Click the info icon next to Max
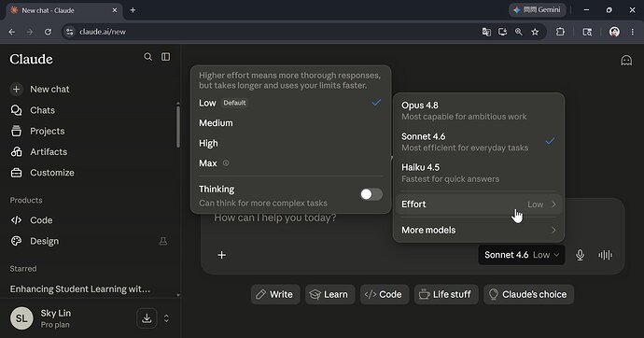The height and width of the screenshot is (338, 644). coord(226,163)
